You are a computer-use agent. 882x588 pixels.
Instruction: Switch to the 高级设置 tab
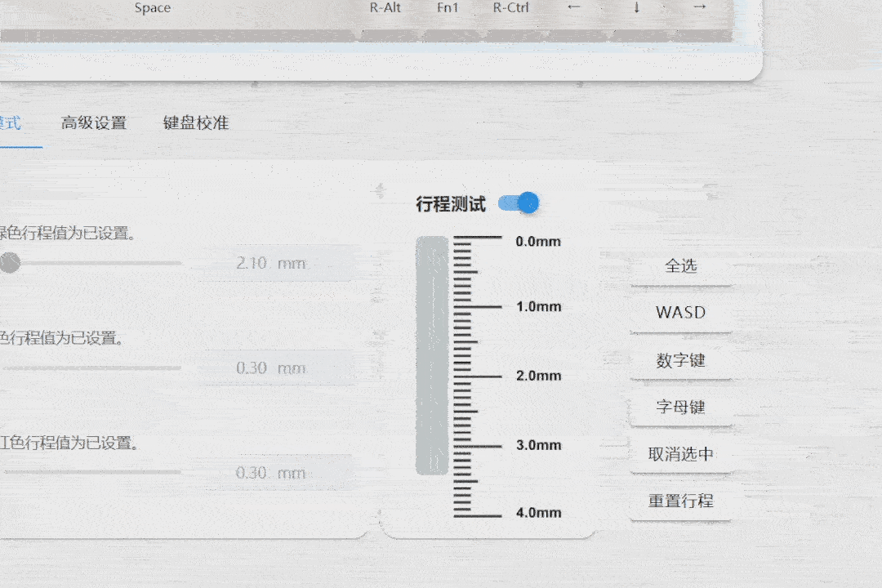pyautogui.click(x=92, y=122)
